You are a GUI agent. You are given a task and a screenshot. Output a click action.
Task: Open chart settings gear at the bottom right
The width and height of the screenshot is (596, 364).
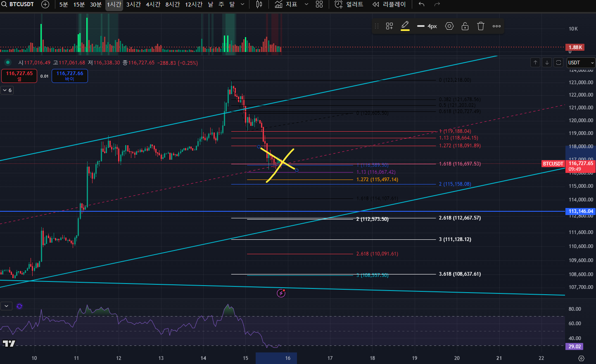coord(581,358)
